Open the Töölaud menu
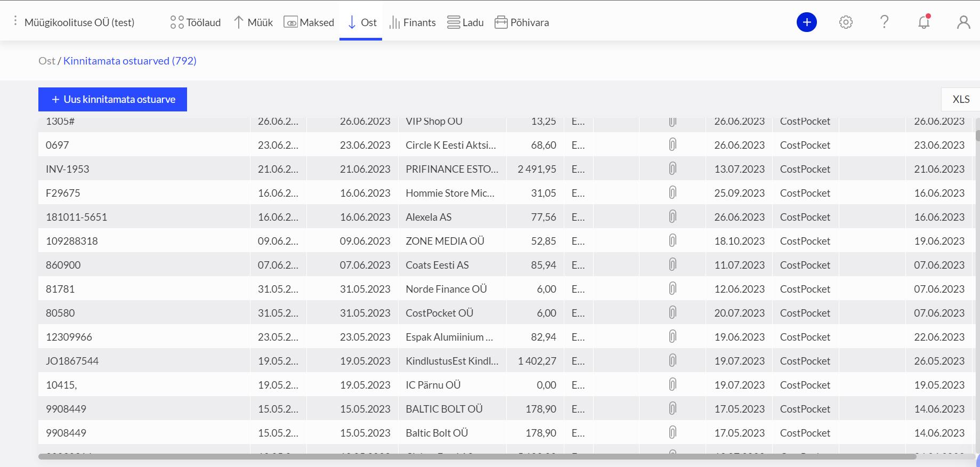Viewport: 980px width, 467px height. [x=195, y=22]
